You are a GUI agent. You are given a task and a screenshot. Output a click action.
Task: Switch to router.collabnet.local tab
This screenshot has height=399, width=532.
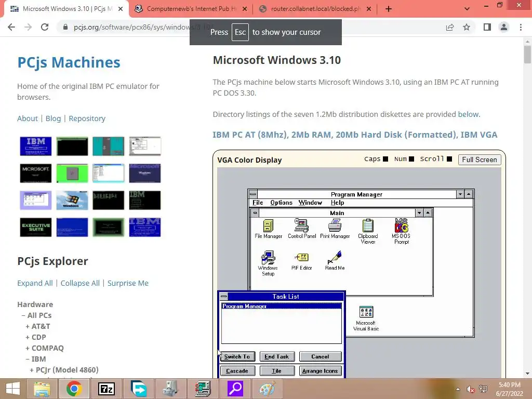(315, 9)
